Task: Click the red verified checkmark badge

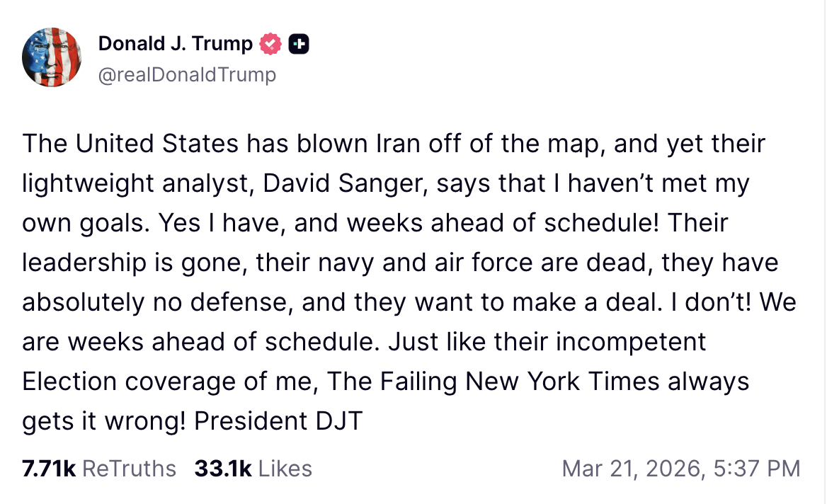Action: point(270,44)
